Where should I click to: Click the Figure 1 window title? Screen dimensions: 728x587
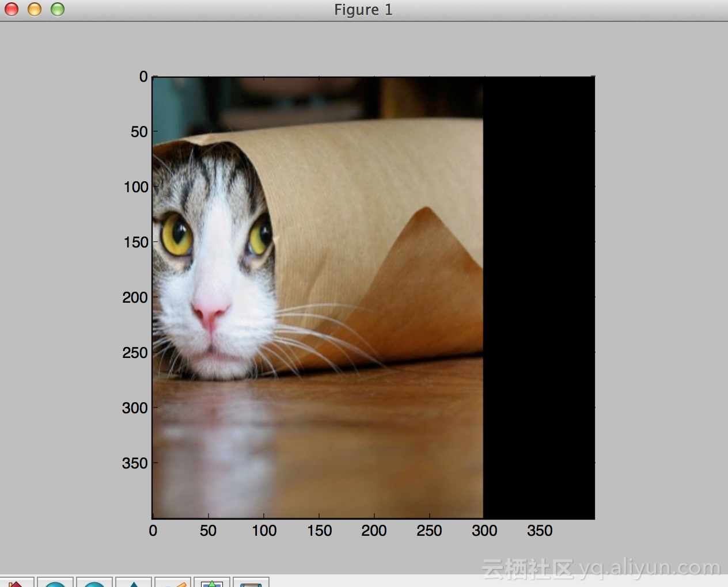[x=363, y=10]
